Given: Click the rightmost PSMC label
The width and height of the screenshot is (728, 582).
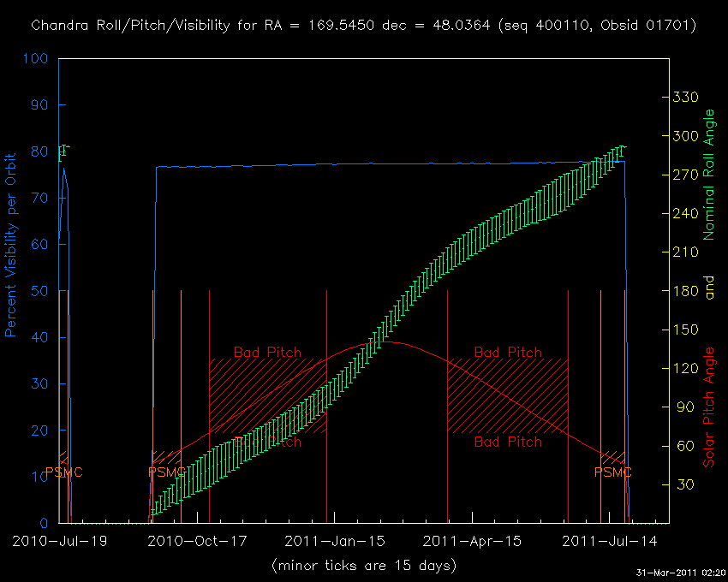Looking at the screenshot, I should click(x=613, y=472).
